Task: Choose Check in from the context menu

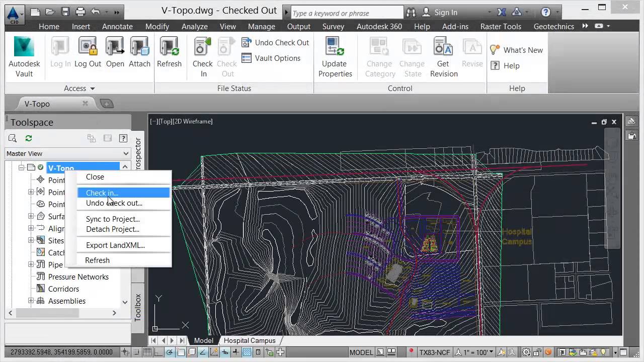Action: click(102, 193)
